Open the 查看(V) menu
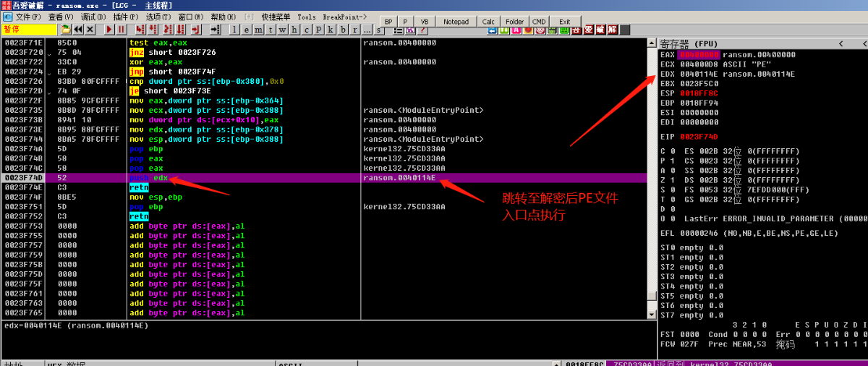 [x=61, y=17]
